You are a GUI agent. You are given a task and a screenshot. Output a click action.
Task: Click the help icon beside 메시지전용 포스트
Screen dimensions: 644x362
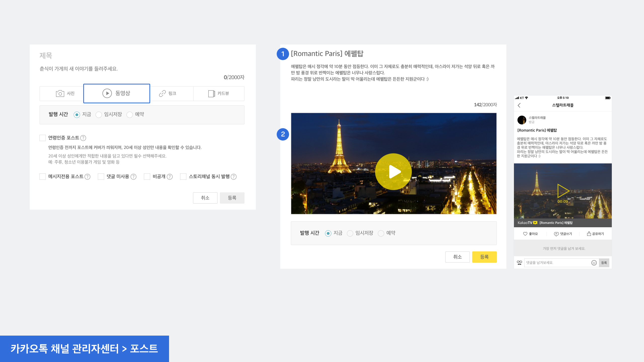87,177
